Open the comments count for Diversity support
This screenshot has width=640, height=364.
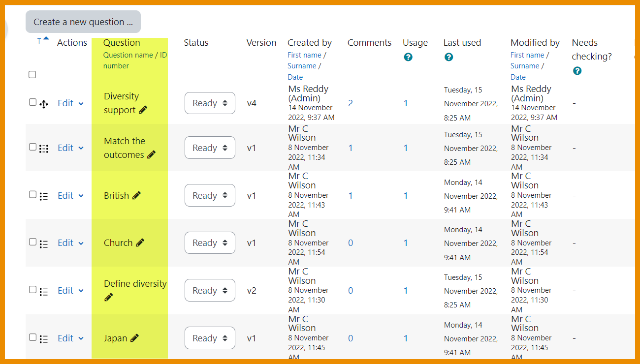[351, 103]
